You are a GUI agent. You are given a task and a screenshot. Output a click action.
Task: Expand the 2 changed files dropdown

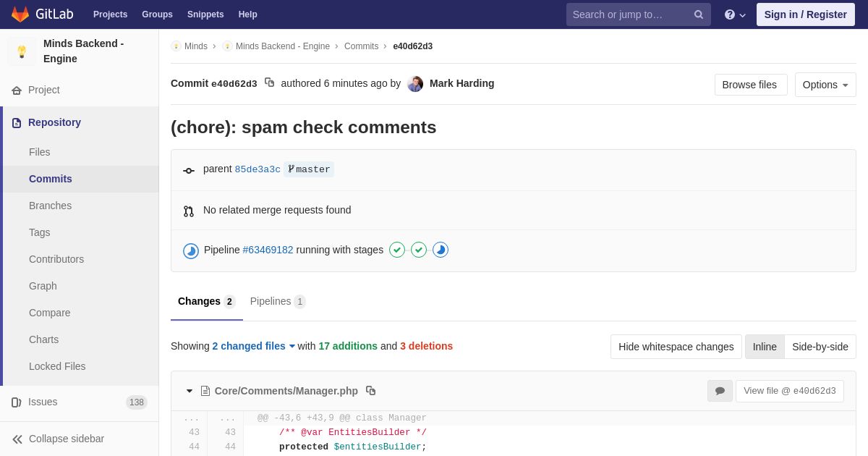[254, 346]
